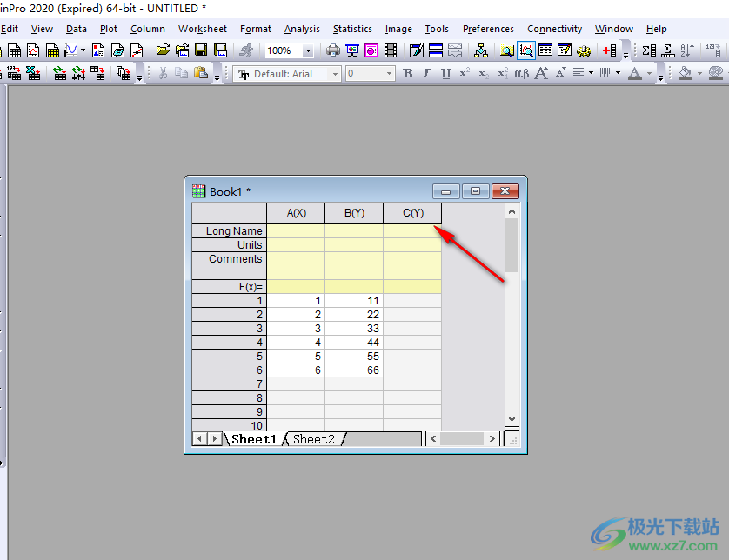Open the Connectivity menu

(x=554, y=29)
